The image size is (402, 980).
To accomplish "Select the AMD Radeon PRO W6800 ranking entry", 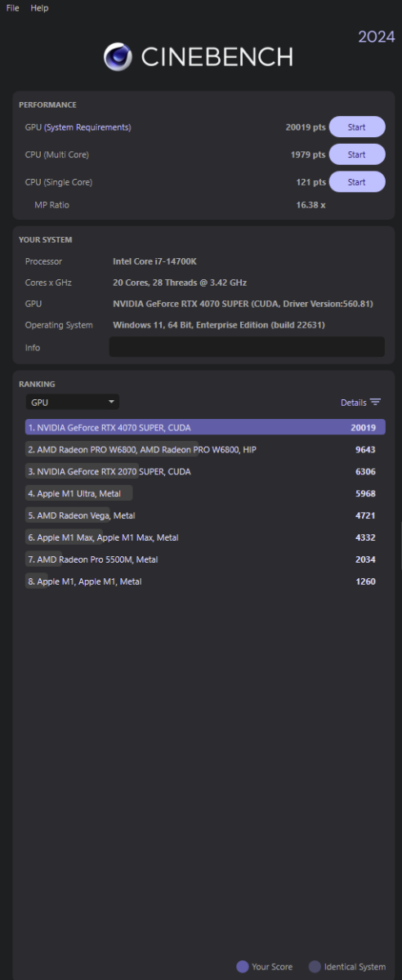I will coord(205,449).
